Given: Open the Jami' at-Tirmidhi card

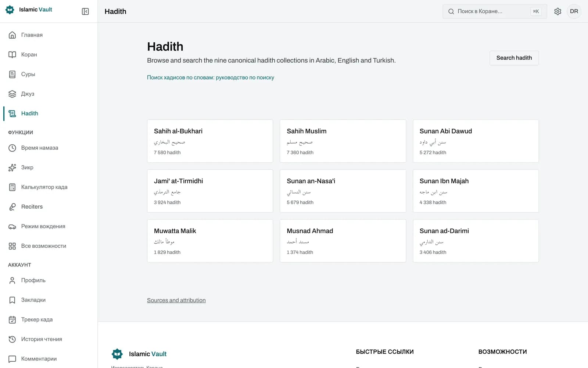Looking at the screenshot, I should pyautogui.click(x=210, y=191).
